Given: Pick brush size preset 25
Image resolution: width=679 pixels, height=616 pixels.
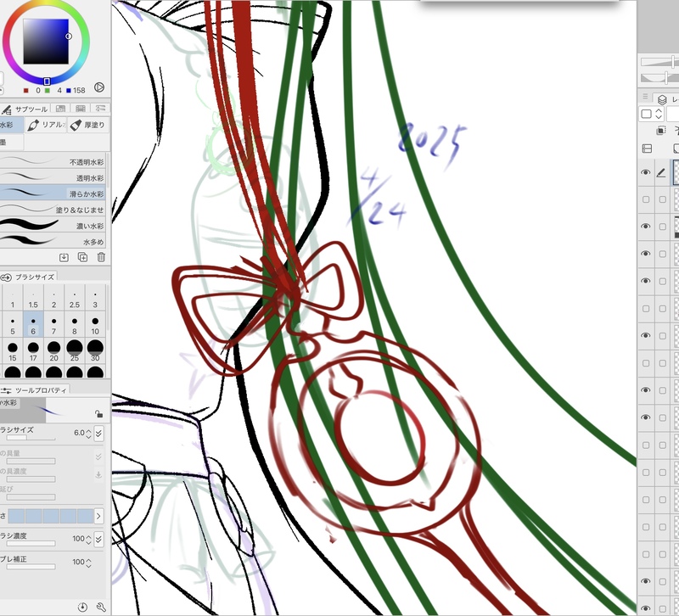Looking at the screenshot, I should pos(75,351).
